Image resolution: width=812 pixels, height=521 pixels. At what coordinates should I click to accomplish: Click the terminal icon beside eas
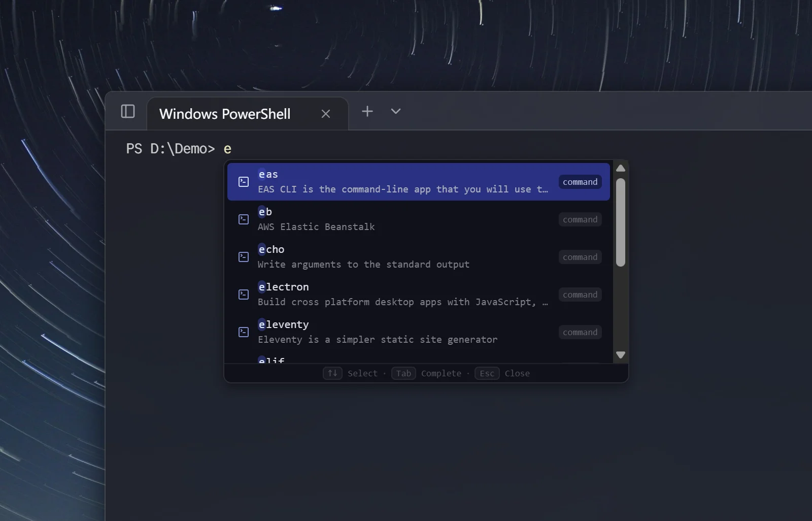244,182
